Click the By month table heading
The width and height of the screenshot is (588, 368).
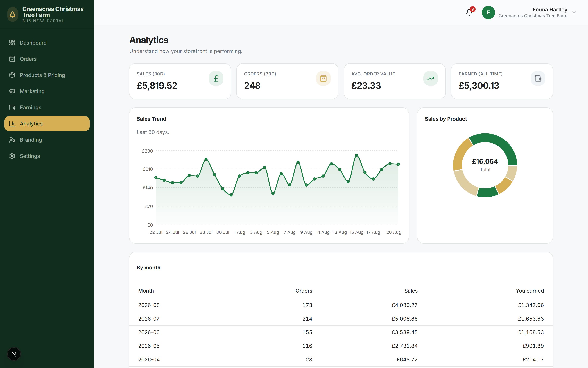click(x=148, y=268)
